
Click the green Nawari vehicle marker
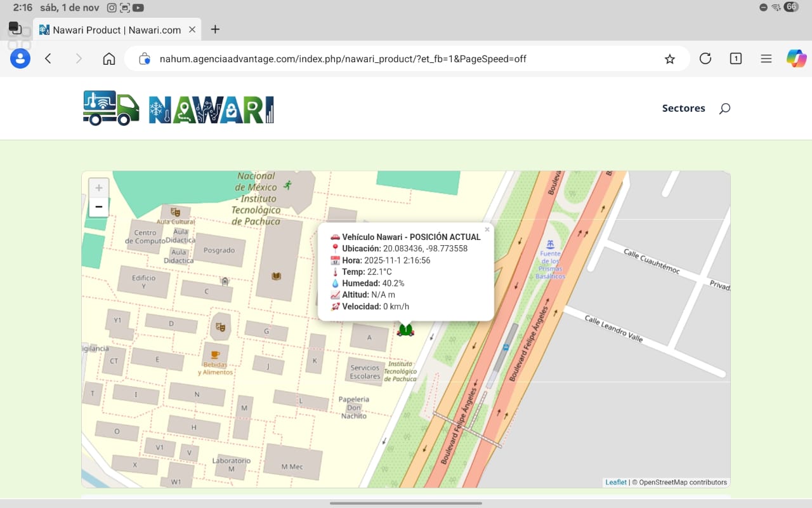point(405,330)
